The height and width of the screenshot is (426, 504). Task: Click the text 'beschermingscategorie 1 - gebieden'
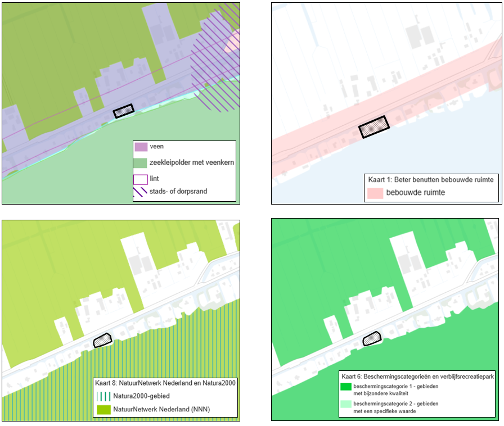[x=395, y=387]
